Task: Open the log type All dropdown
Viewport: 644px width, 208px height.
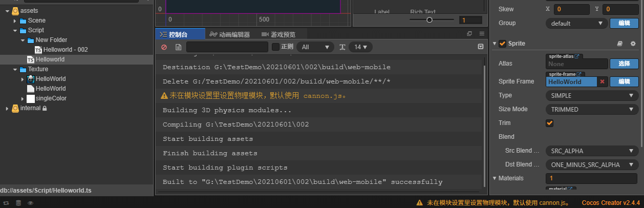Action: pyautogui.click(x=315, y=47)
